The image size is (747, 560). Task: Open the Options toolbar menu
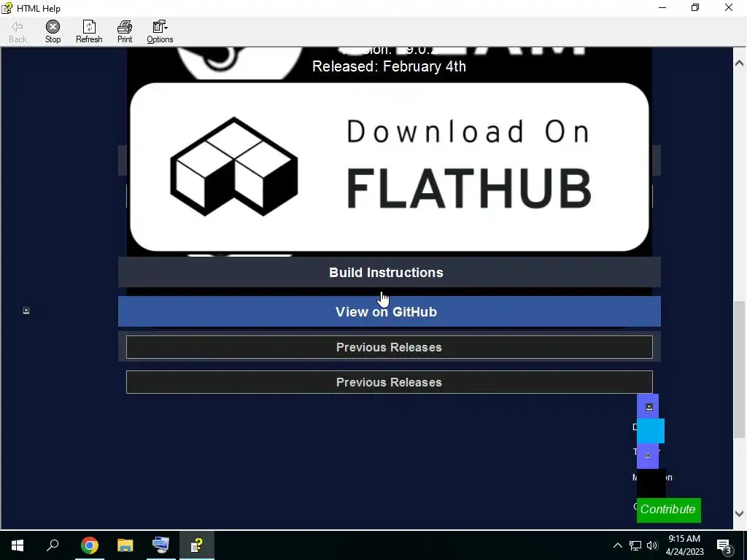coord(160,31)
